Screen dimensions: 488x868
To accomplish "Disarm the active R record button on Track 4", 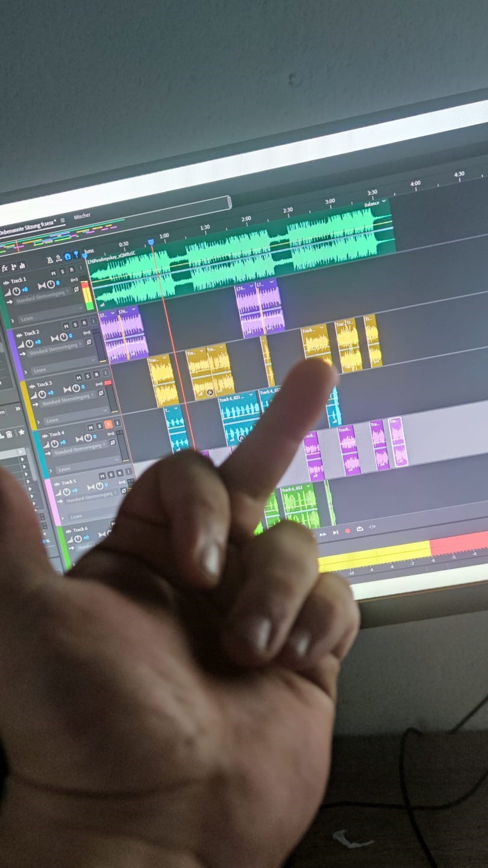I will pyautogui.click(x=108, y=425).
